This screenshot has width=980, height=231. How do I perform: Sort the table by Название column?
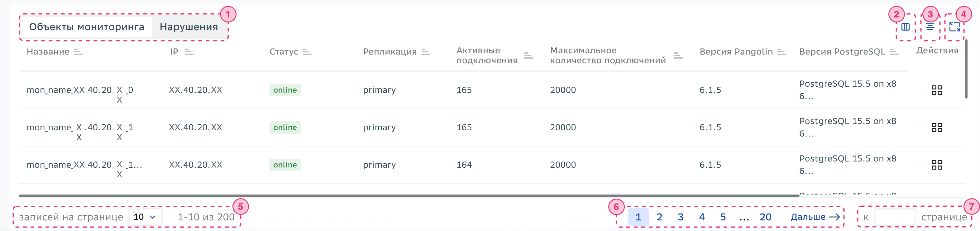(x=79, y=51)
